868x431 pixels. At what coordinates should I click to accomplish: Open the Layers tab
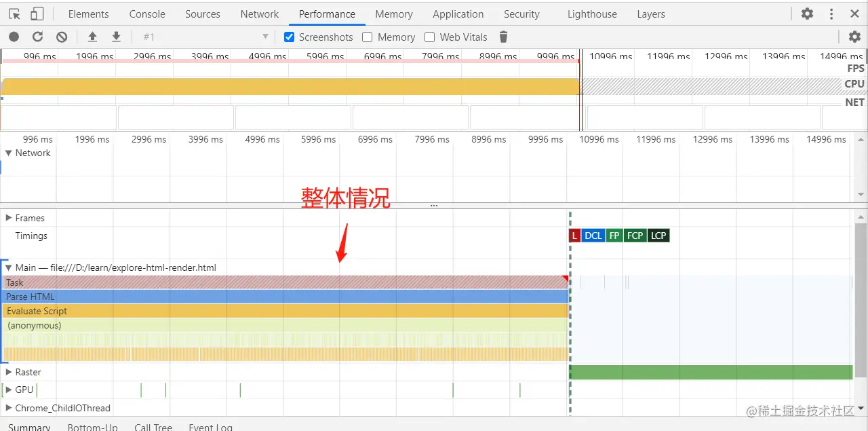651,14
